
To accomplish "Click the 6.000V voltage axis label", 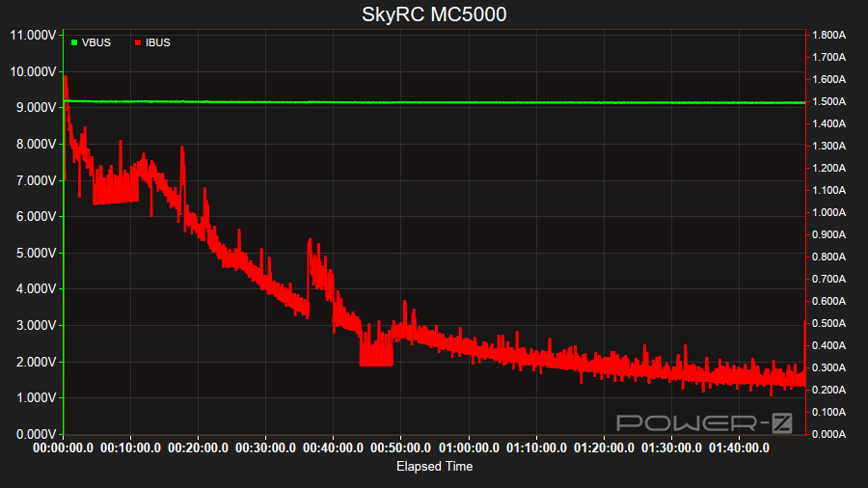I will [36, 217].
